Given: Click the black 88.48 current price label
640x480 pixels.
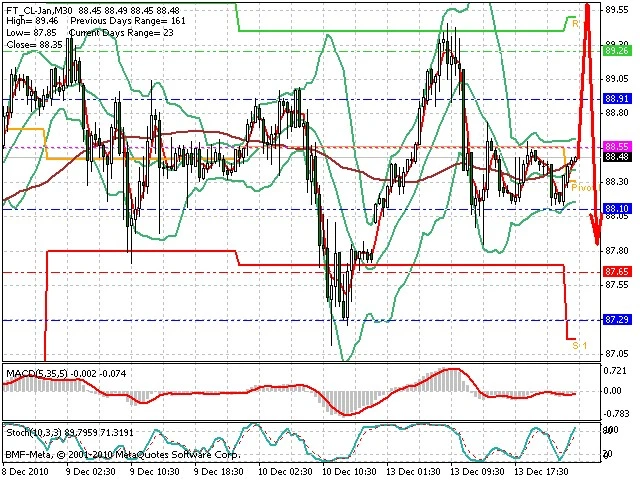Looking at the screenshot, I should 616,157.
